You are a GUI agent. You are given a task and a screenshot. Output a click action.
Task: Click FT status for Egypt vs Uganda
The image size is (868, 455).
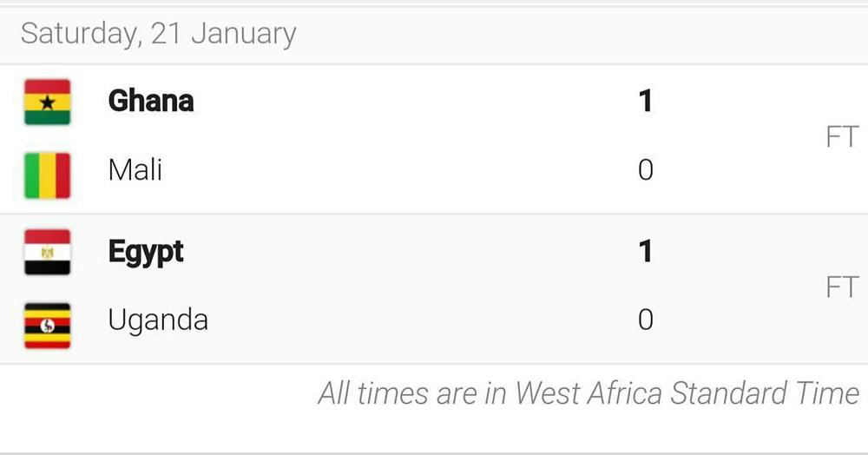842,287
